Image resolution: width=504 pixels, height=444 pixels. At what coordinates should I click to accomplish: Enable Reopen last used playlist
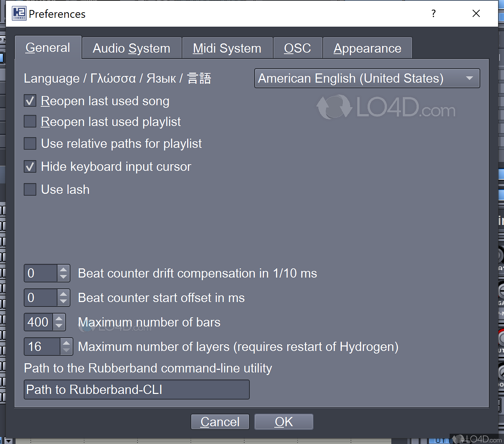pyautogui.click(x=30, y=121)
